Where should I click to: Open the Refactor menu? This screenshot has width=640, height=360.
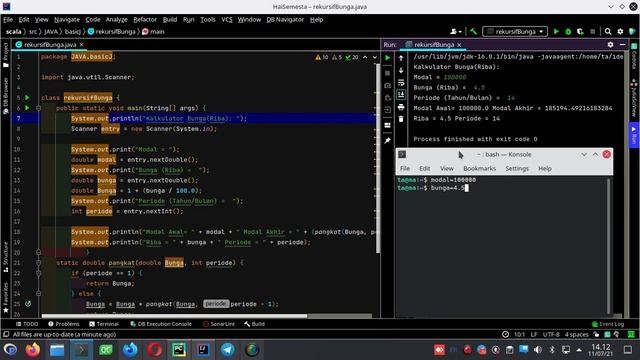[145, 20]
